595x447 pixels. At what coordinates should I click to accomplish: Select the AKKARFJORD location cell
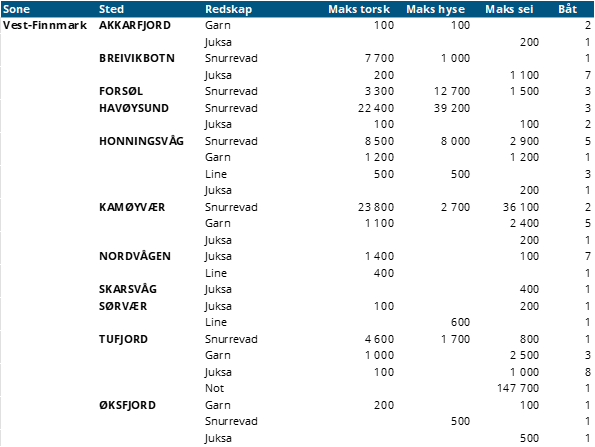tap(135, 25)
